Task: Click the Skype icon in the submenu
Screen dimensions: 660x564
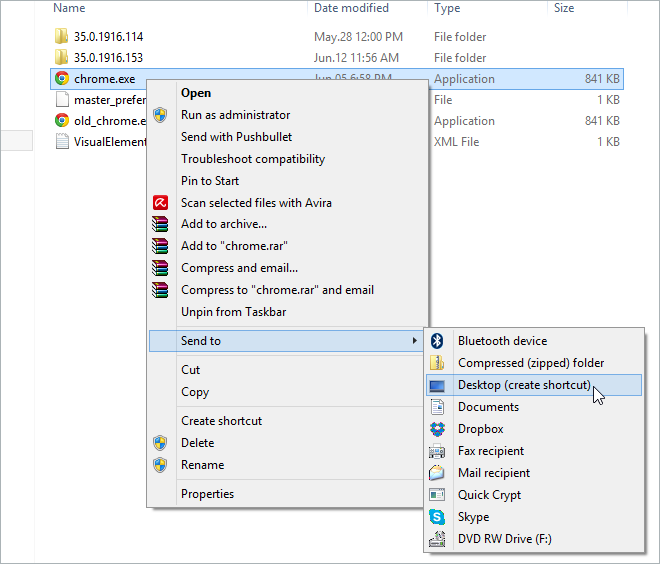Action: (x=437, y=517)
